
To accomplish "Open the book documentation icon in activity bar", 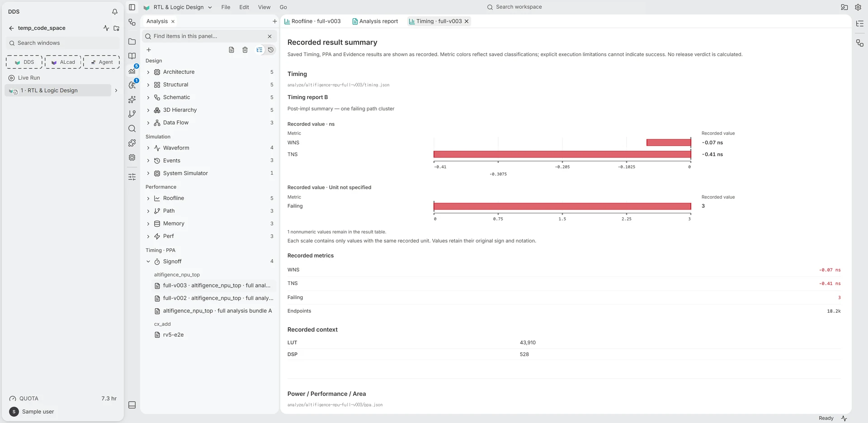I will (132, 56).
